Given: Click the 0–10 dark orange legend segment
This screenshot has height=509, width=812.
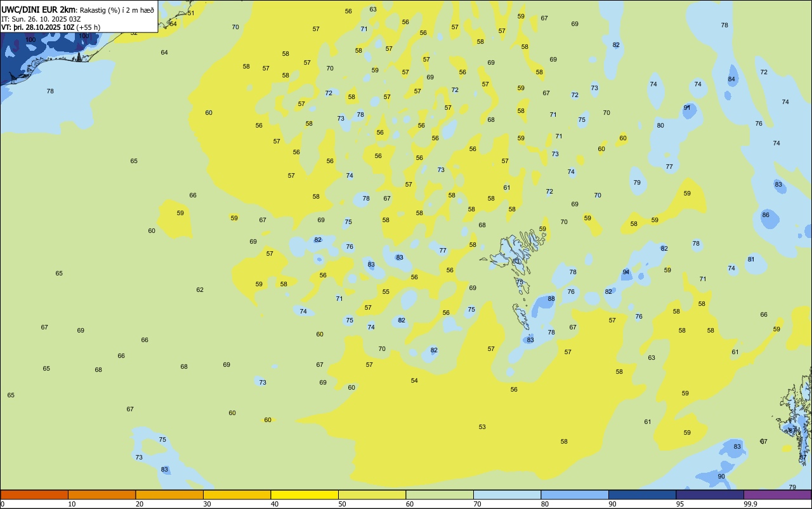Looking at the screenshot, I should pyautogui.click(x=34, y=494).
